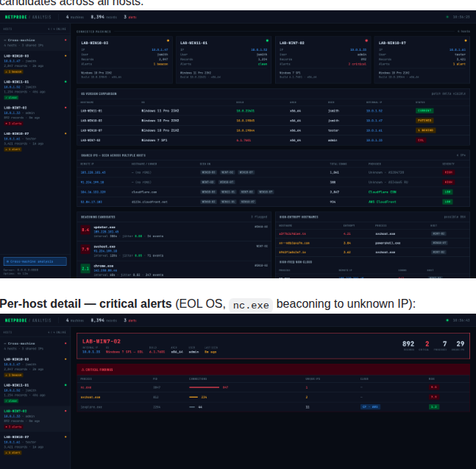Open the LAB-WIN11-01 connected machine card
476x469 pixels.
coord(224,60)
